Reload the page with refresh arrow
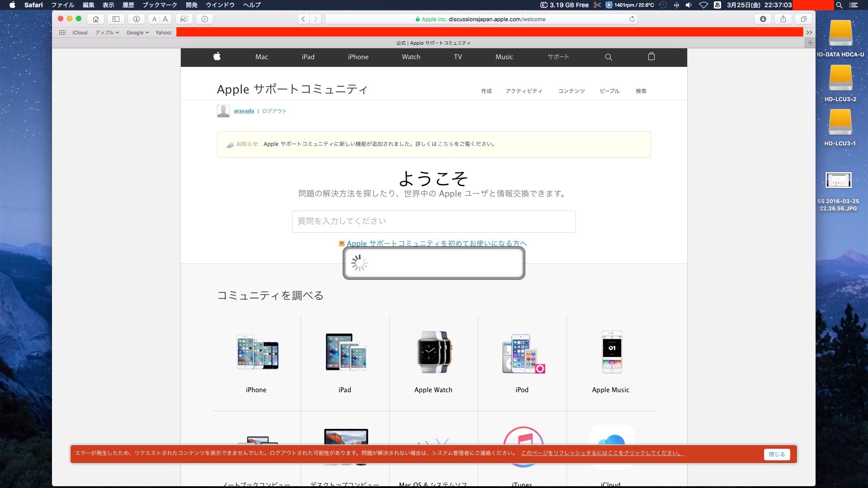868x488 pixels. click(x=632, y=19)
